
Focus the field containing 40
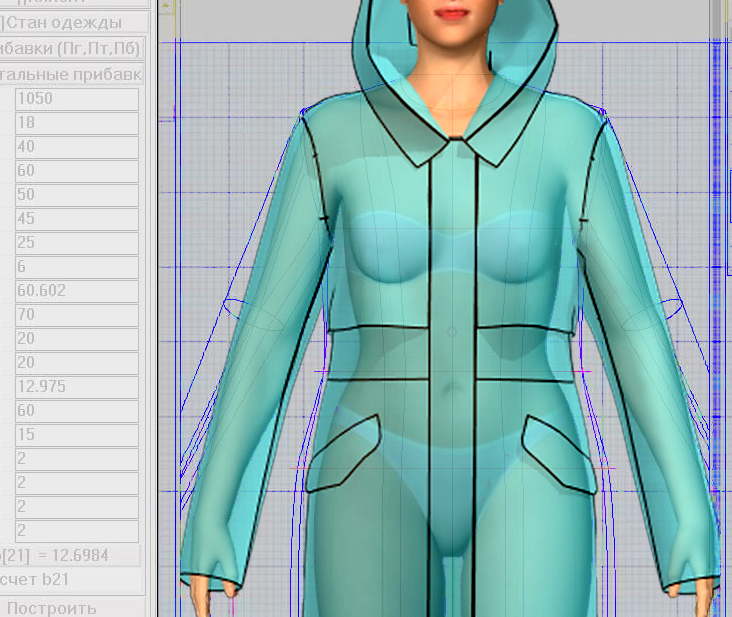pyautogui.click(x=77, y=147)
